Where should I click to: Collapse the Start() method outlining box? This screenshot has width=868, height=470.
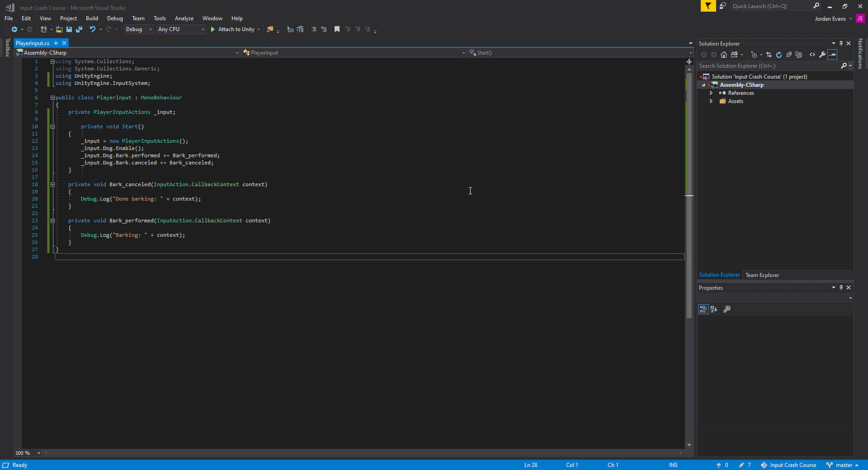53,126
